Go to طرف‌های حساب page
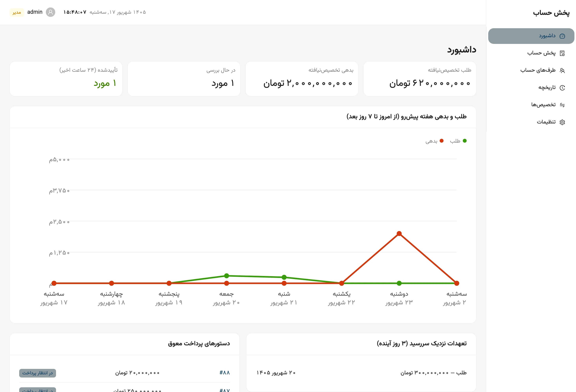576x392 pixels. (531, 70)
